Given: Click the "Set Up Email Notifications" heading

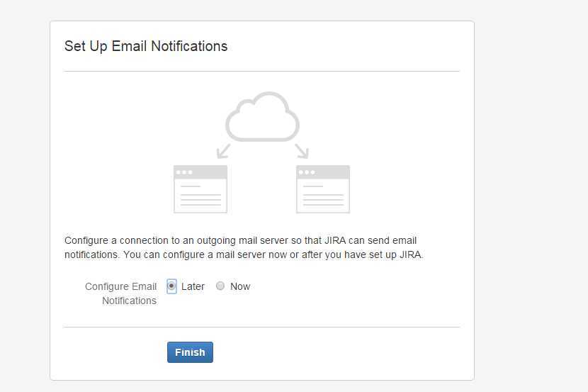Looking at the screenshot, I should tap(146, 46).
